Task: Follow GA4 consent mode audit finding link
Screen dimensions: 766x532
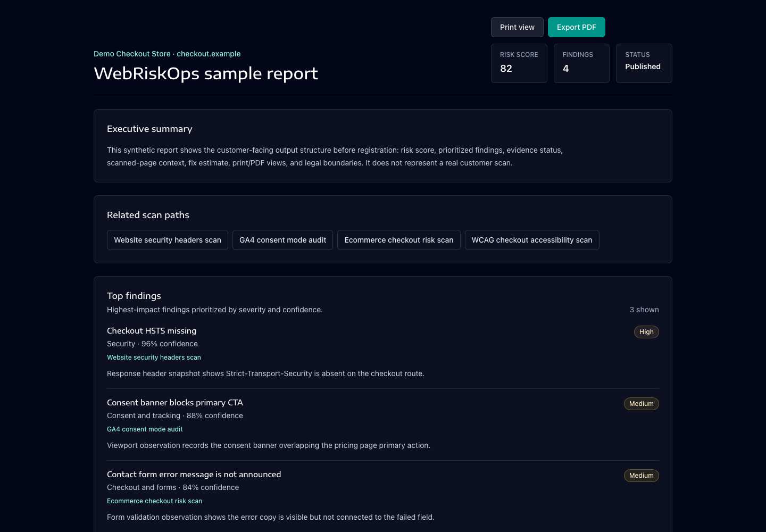Action: pos(145,429)
